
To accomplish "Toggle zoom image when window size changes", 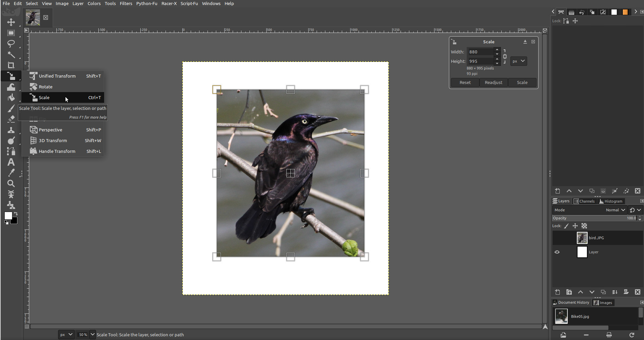I will [x=545, y=30].
